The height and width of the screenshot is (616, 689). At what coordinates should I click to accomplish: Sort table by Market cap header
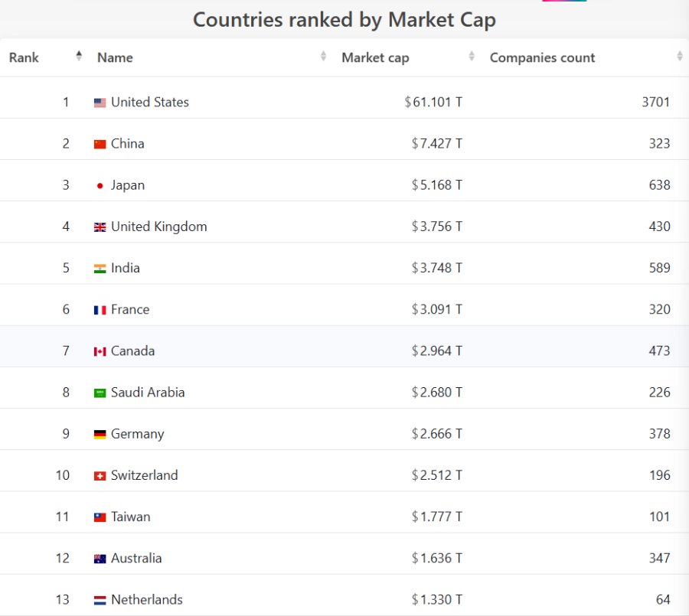(x=375, y=57)
